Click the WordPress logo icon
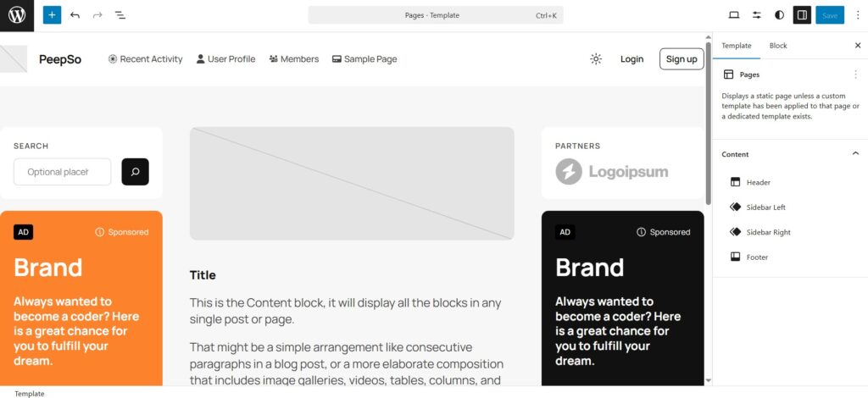868x398 pixels. [x=17, y=15]
